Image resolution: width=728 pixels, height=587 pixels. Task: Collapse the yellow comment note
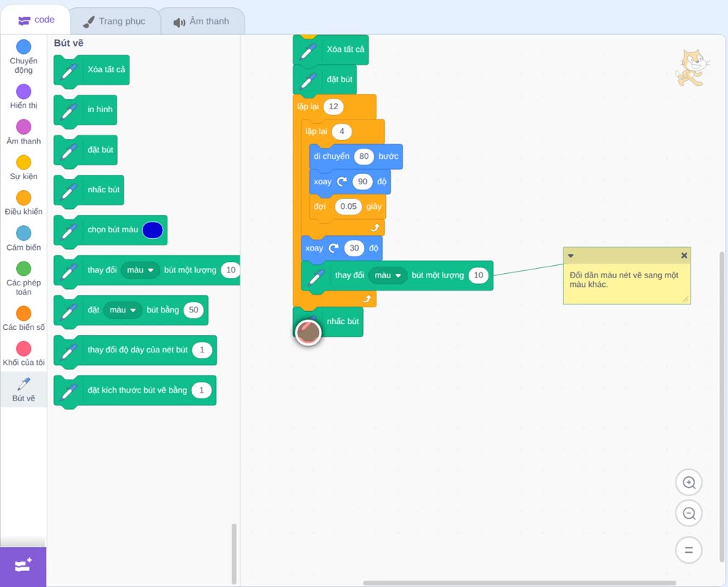tap(571, 256)
